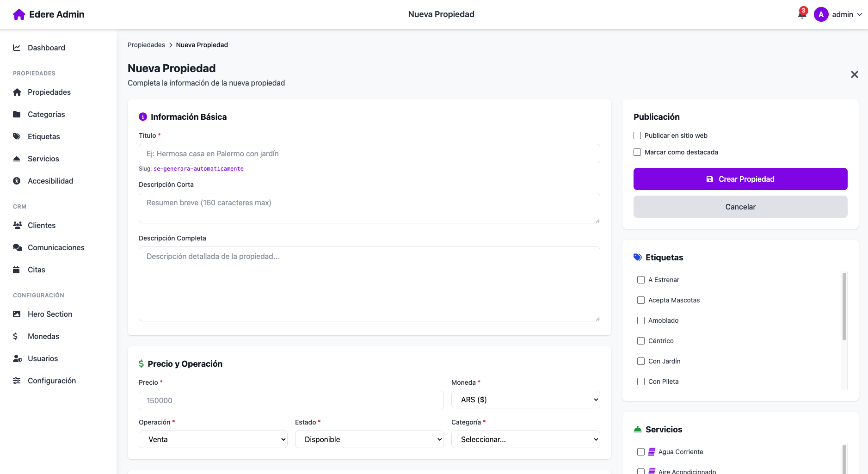The height and width of the screenshot is (474, 868).
Task: Click the Monedas dollar sign icon
Action: tap(16, 336)
